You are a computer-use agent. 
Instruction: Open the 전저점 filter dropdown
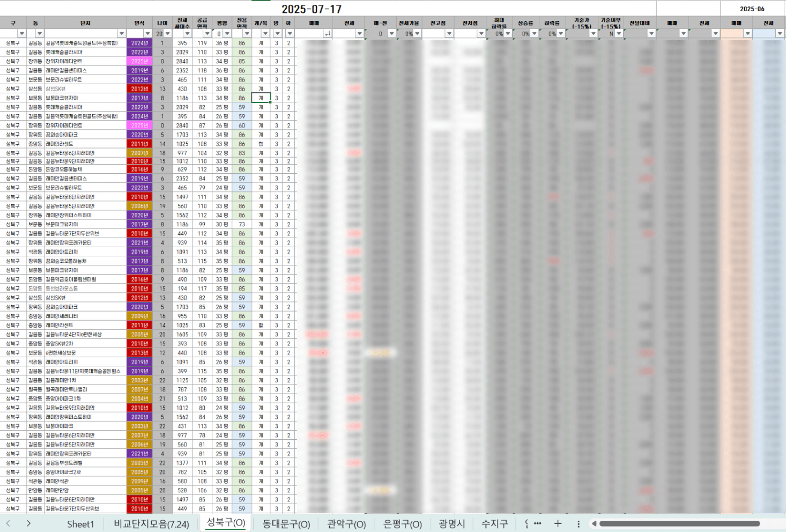(x=481, y=33)
